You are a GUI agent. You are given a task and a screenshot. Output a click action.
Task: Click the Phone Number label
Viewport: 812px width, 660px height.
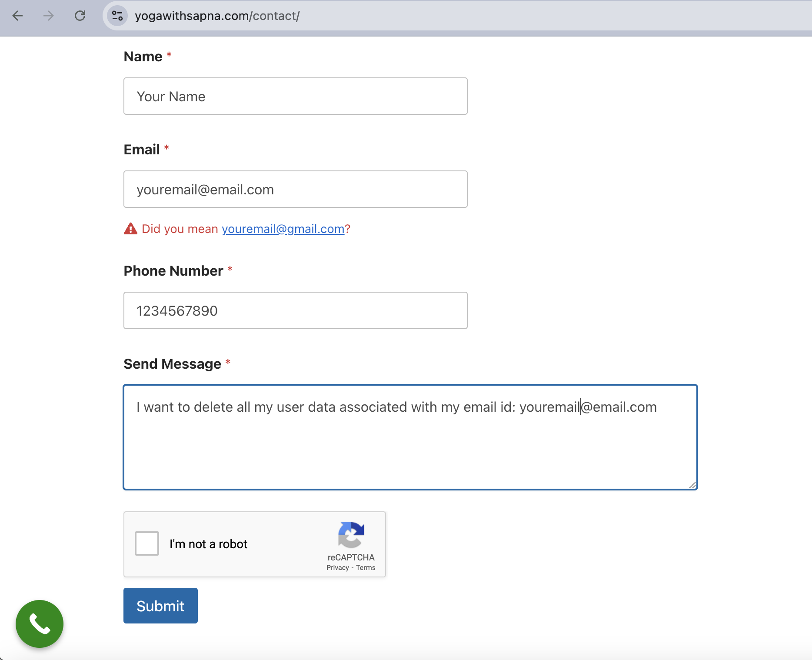[x=173, y=271]
